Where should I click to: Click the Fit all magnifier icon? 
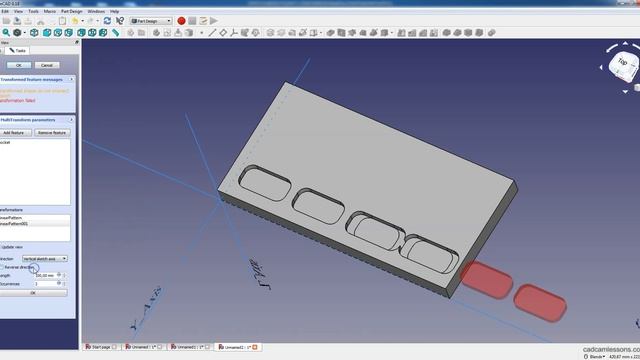tap(6, 33)
